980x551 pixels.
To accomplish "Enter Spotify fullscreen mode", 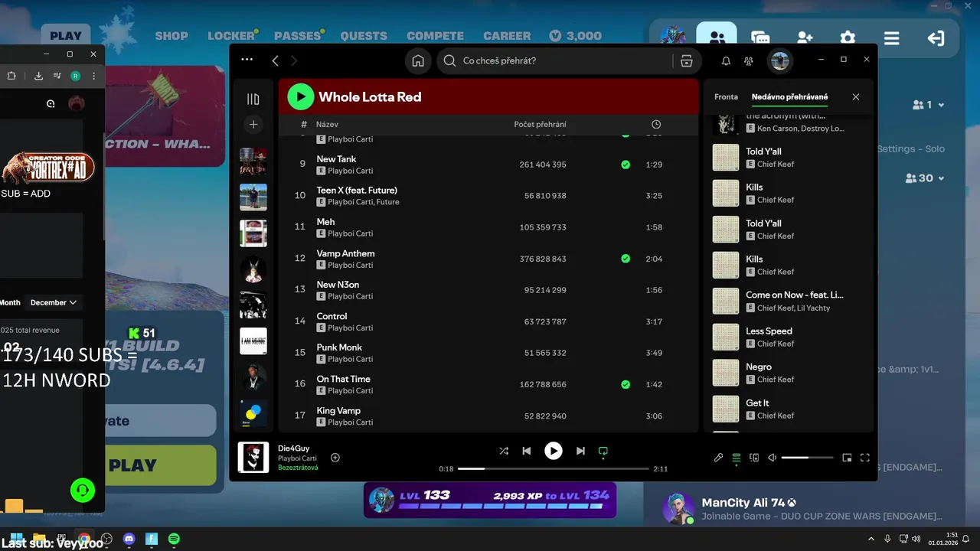I will coord(865,458).
